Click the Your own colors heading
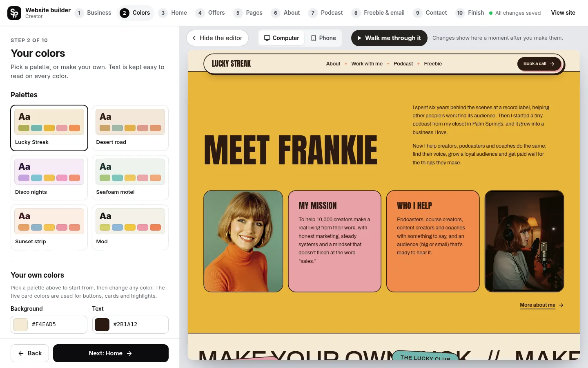588x368 pixels. click(x=37, y=275)
